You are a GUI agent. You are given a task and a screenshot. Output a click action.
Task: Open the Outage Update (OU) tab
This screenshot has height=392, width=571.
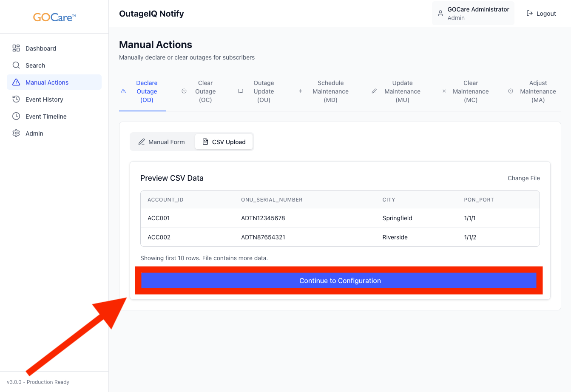click(264, 91)
